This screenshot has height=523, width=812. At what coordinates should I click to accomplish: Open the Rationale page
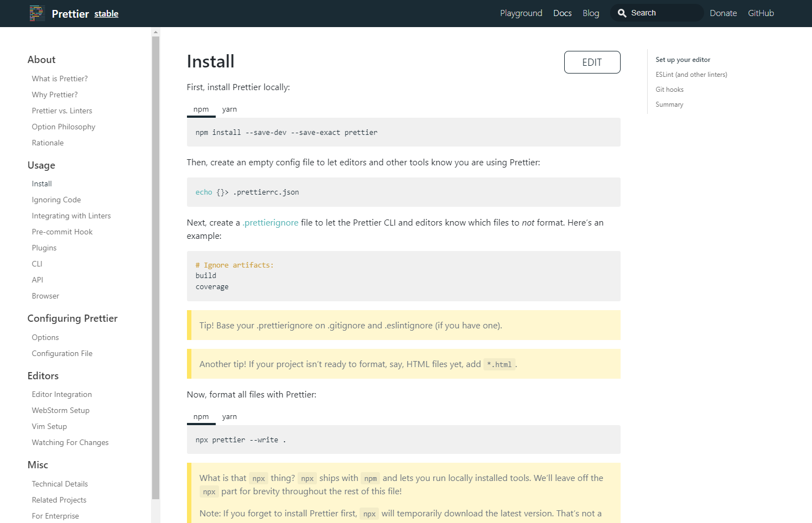pyautogui.click(x=48, y=143)
